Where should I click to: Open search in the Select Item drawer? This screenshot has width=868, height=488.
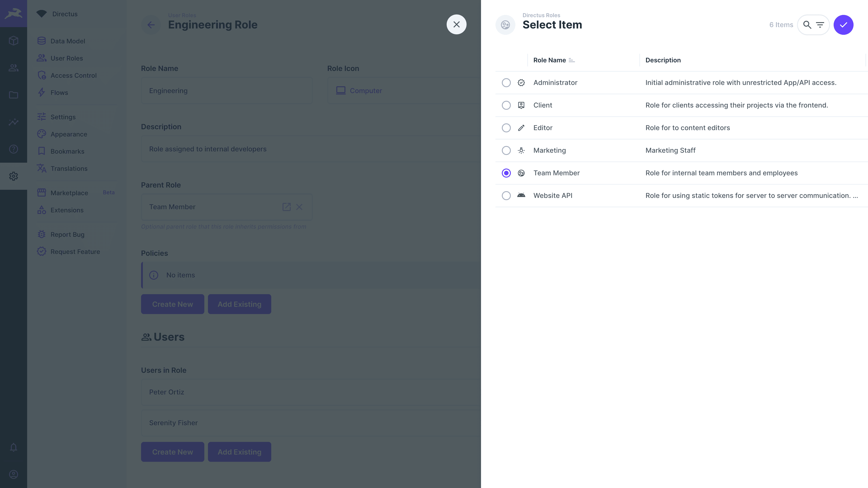tap(807, 25)
